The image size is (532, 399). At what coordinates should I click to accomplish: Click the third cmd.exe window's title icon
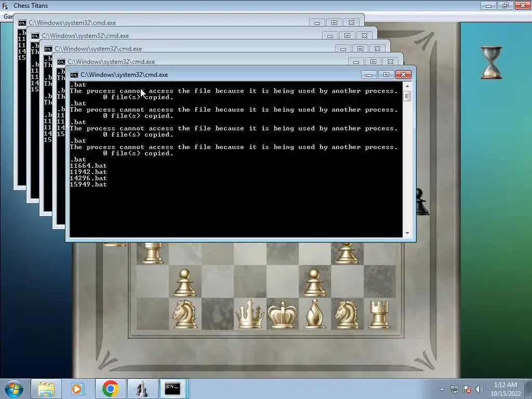coord(48,49)
